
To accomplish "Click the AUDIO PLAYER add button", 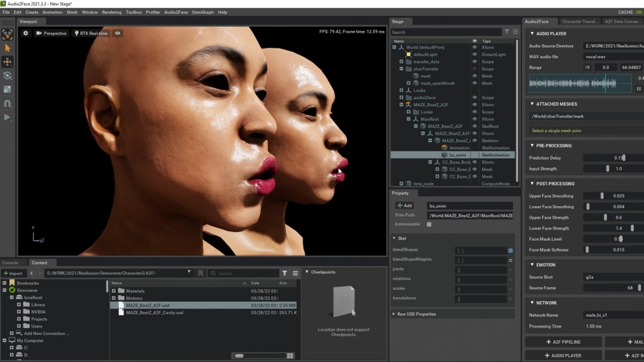I will tap(563, 356).
